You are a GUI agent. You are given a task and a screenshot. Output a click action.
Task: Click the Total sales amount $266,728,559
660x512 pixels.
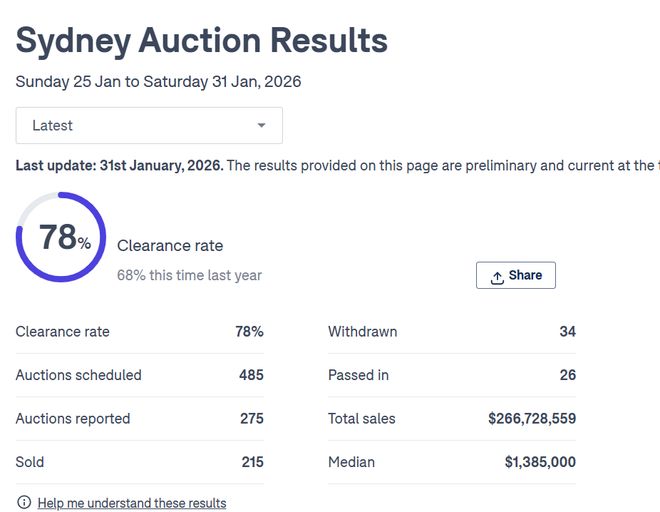tap(531, 419)
